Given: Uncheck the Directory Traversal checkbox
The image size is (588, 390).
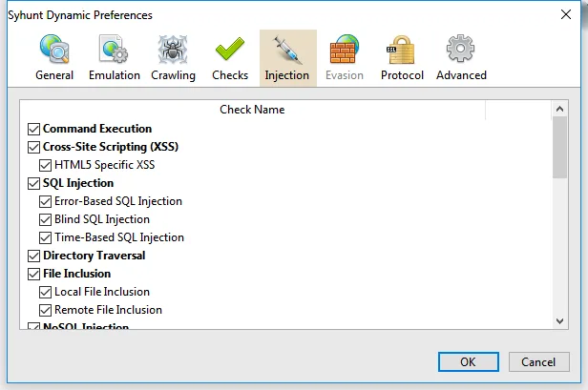Looking at the screenshot, I should tap(33, 256).
